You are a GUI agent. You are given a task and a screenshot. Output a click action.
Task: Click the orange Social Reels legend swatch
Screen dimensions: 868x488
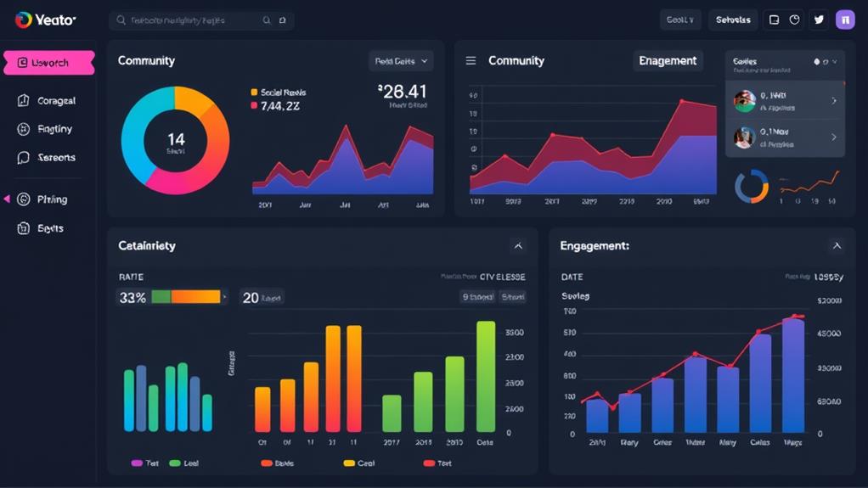[254, 92]
